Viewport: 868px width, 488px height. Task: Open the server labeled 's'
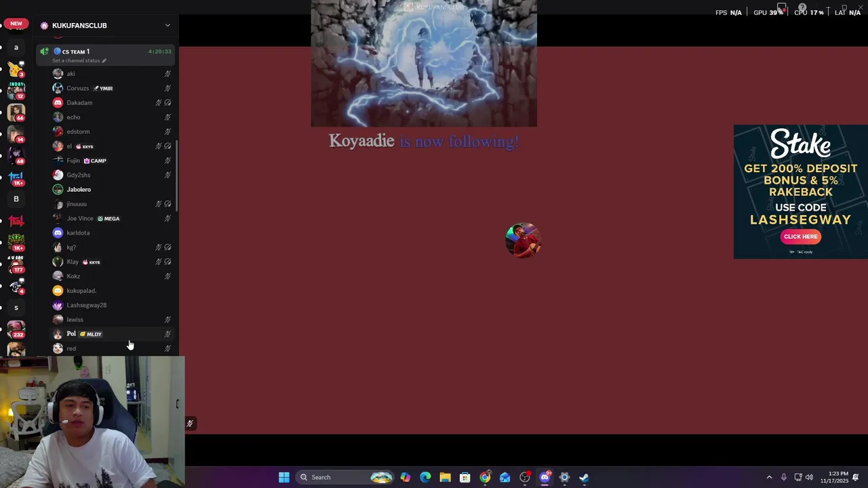pos(16,308)
